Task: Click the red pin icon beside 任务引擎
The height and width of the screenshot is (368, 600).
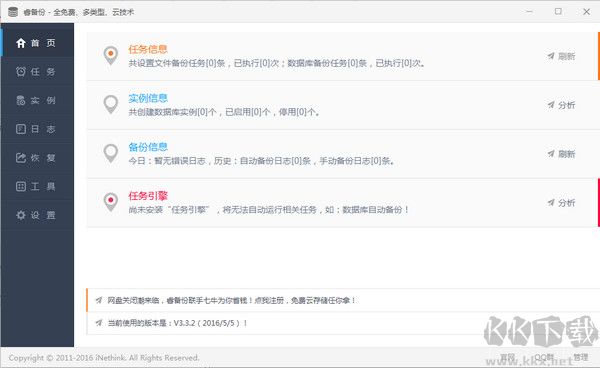Action: (111, 202)
